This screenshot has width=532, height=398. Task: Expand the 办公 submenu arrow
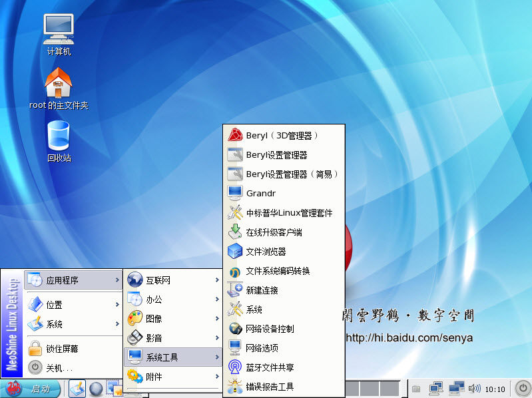pos(217,299)
